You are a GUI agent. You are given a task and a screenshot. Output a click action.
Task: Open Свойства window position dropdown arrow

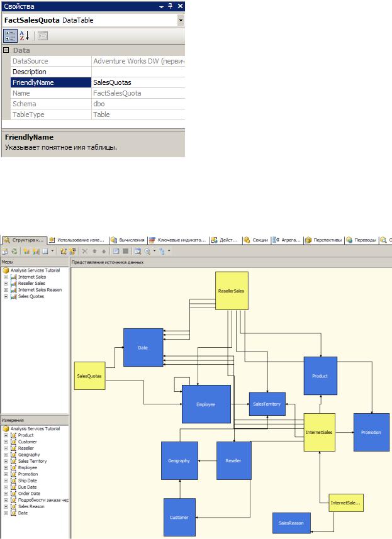click(x=161, y=6)
